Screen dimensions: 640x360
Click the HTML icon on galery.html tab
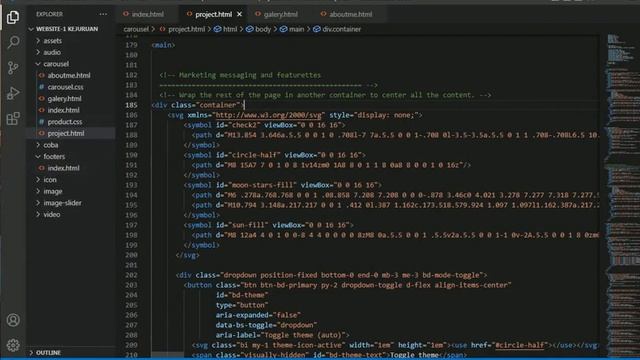pos(258,14)
